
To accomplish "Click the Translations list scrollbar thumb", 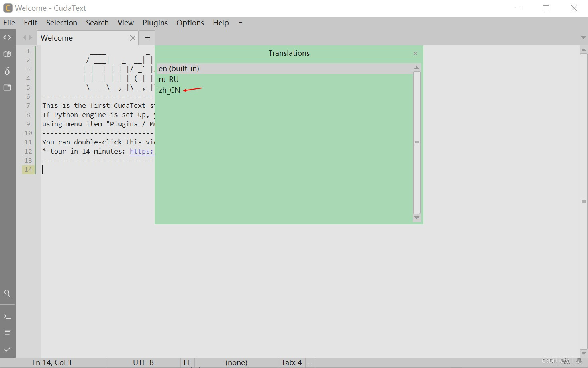I will click(x=417, y=142).
